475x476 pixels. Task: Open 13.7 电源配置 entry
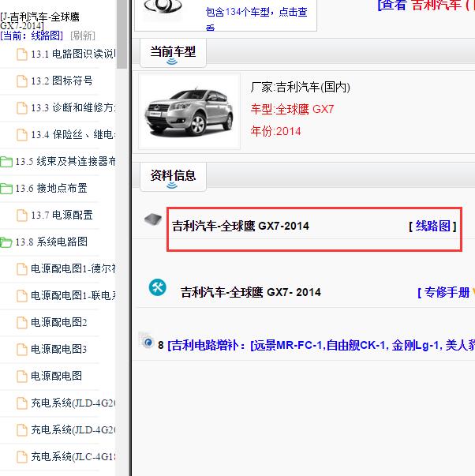(62, 215)
